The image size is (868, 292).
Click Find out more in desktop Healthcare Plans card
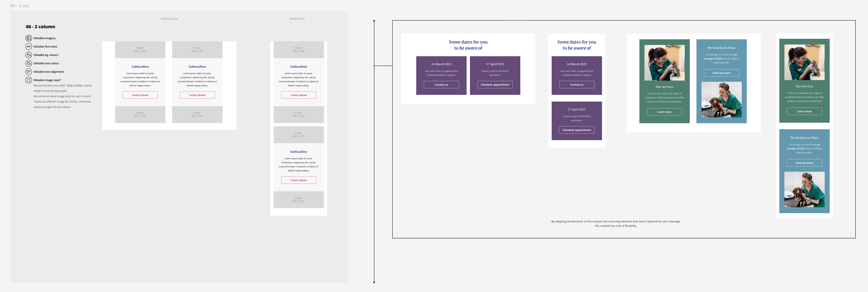(721, 73)
